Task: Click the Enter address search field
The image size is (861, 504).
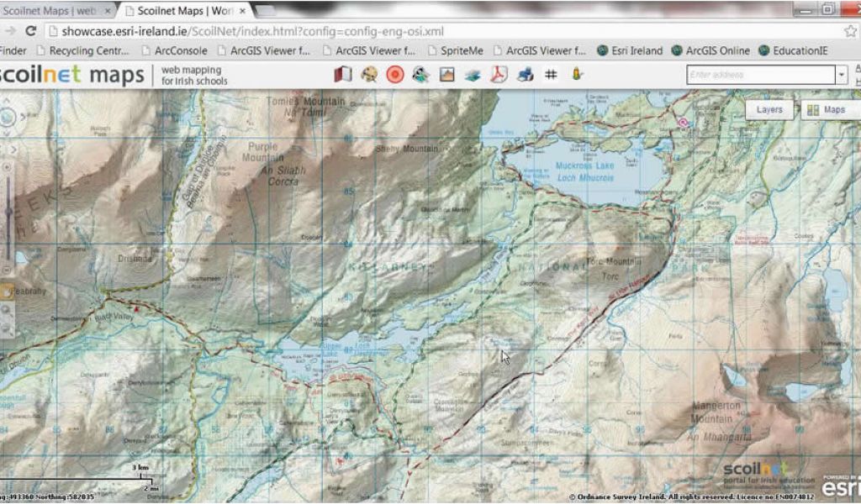Action: coord(760,75)
